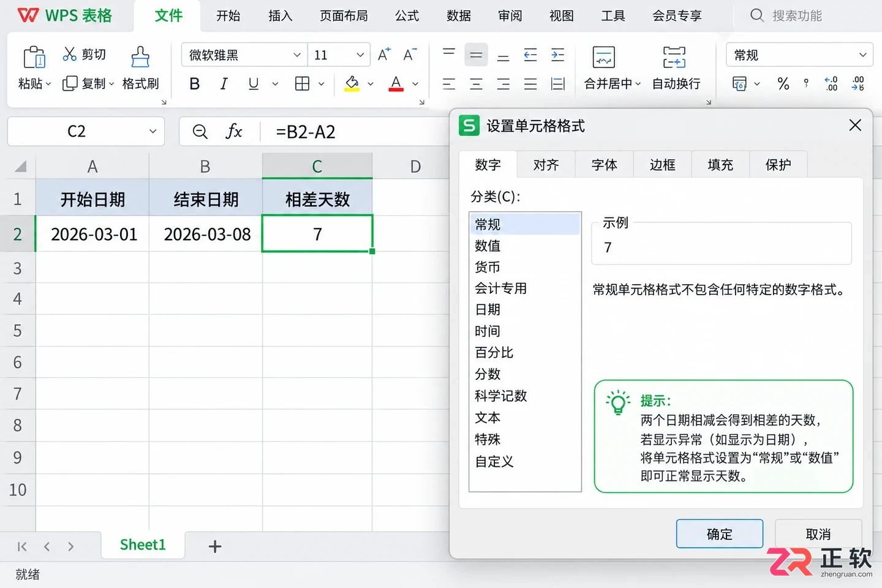Select cell A2 with 2026-03-01
Viewport: 882px width, 588px height.
click(92, 234)
